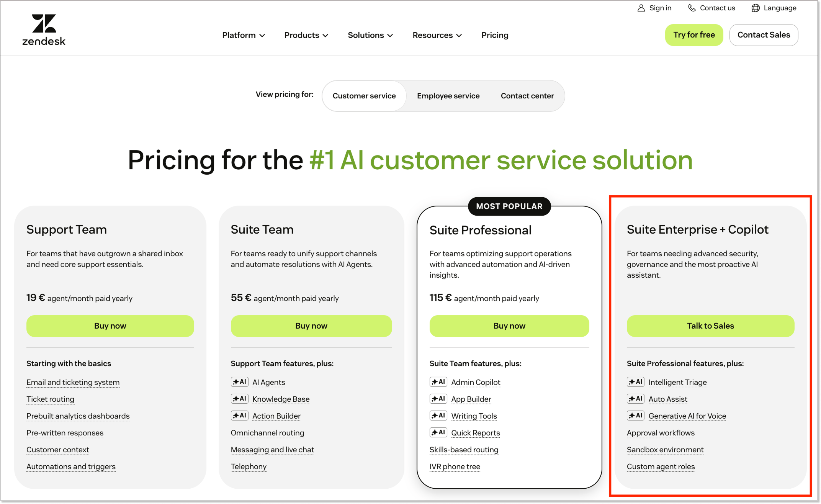The height and width of the screenshot is (504, 821).
Task: Expand the Solutions menu chevron
Action: [x=390, y=36]
